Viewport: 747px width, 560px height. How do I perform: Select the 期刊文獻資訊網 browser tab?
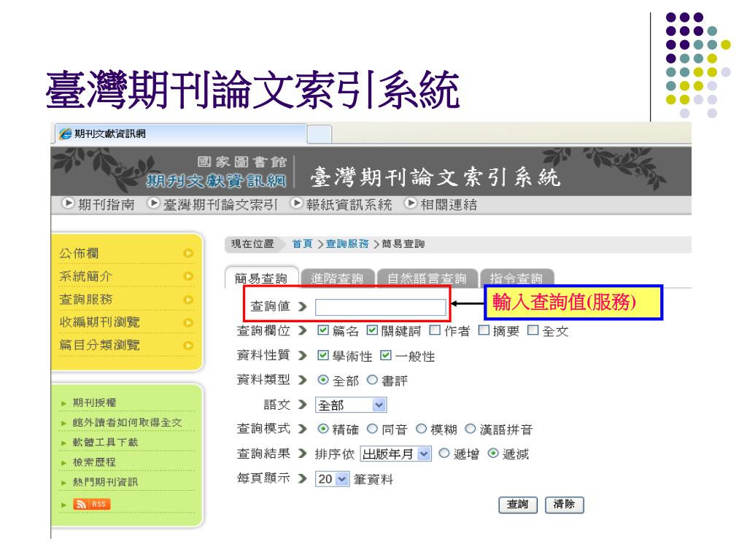click(180, 134)
